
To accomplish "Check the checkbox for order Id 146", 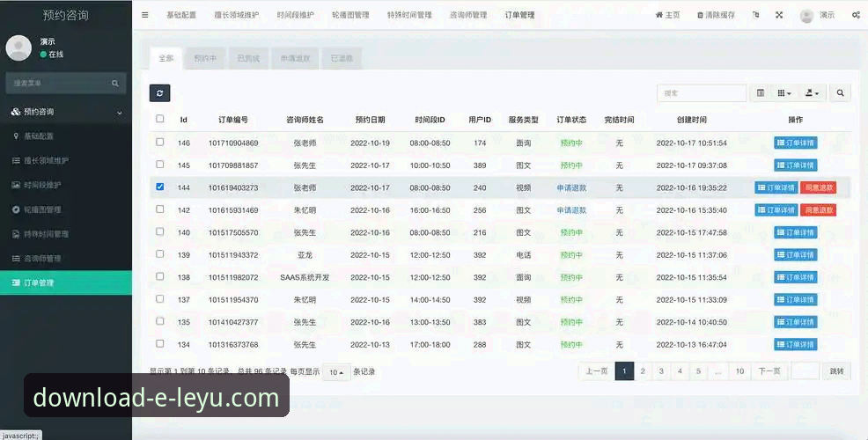I will tap(160, 142).
